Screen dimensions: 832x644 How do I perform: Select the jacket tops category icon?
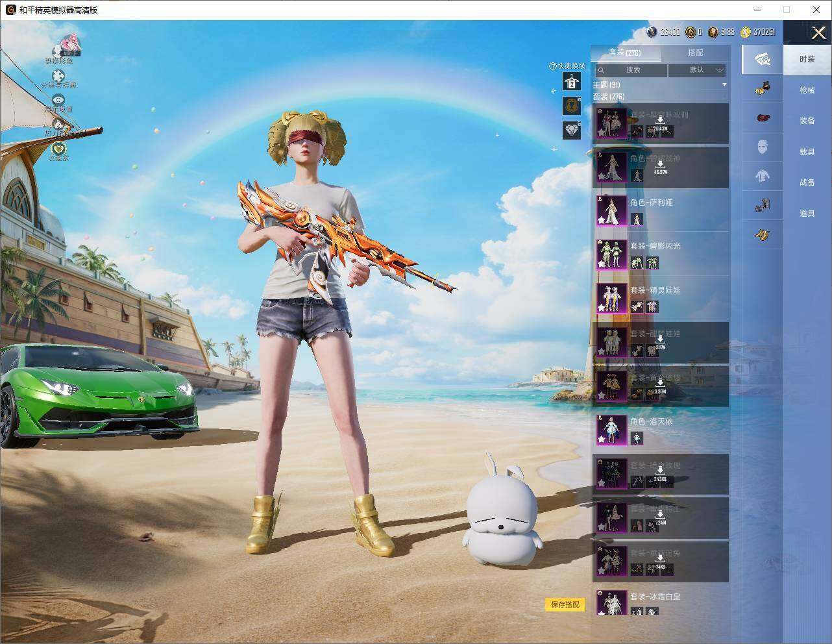pyautogui.click(x=763, y=175)
